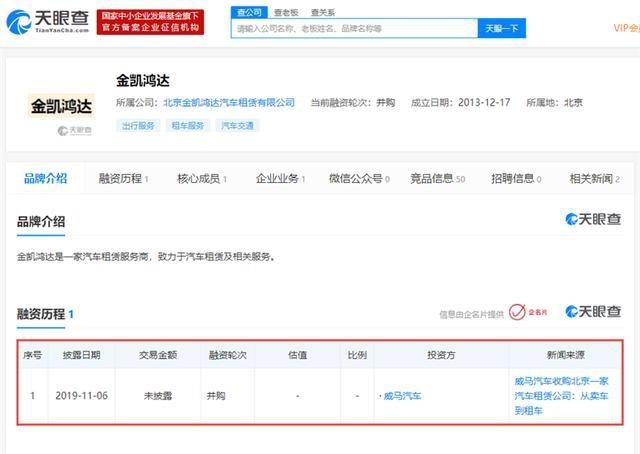Open the 微信公众号 tab

[359, 178]
